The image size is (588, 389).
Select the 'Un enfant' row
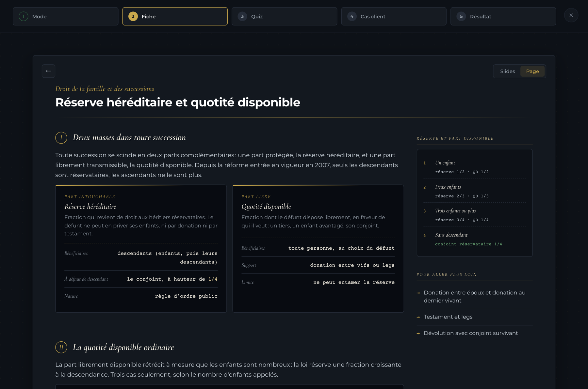pyautogui.click(x=475, y=167)
